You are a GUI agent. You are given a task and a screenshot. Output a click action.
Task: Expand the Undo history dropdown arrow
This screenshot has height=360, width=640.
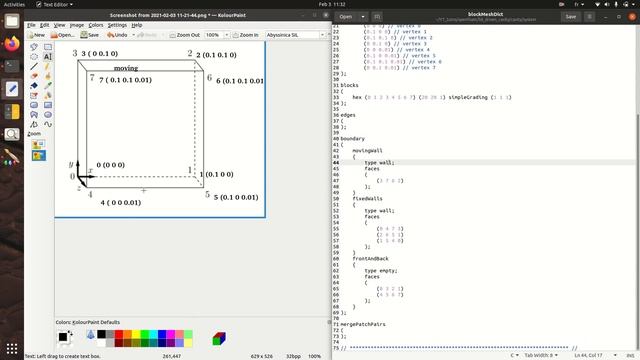[x=133, y=35]
